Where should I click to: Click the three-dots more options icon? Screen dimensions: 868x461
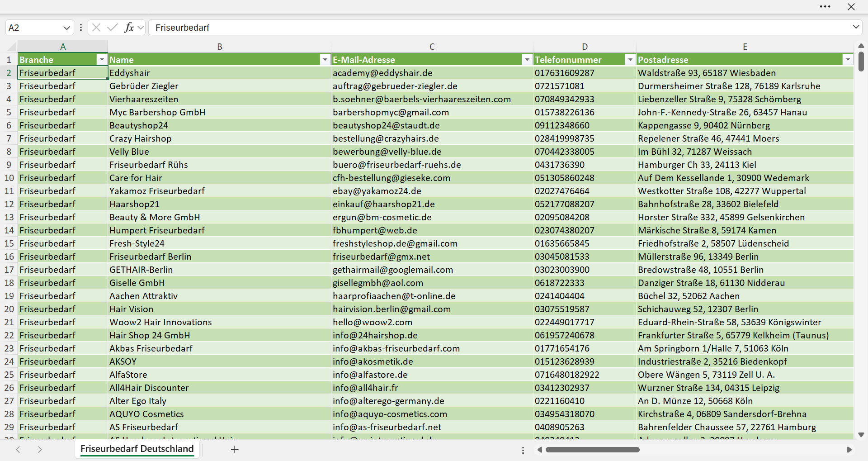825,7
